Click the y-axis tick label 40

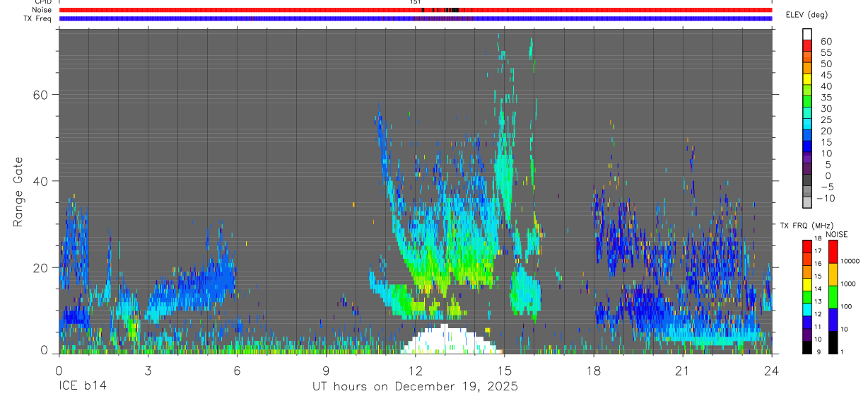pyautogui.click(x=41, y=181)
